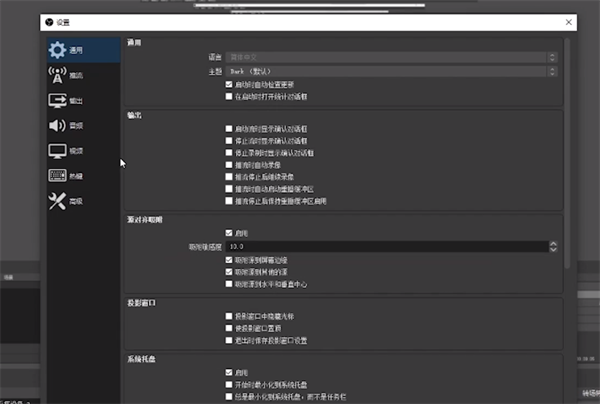Enable projector window always on top (使投影窗口置顶)
Viewport: 600px width, 404px height.
pyautogui.click(x=229, y=328)
